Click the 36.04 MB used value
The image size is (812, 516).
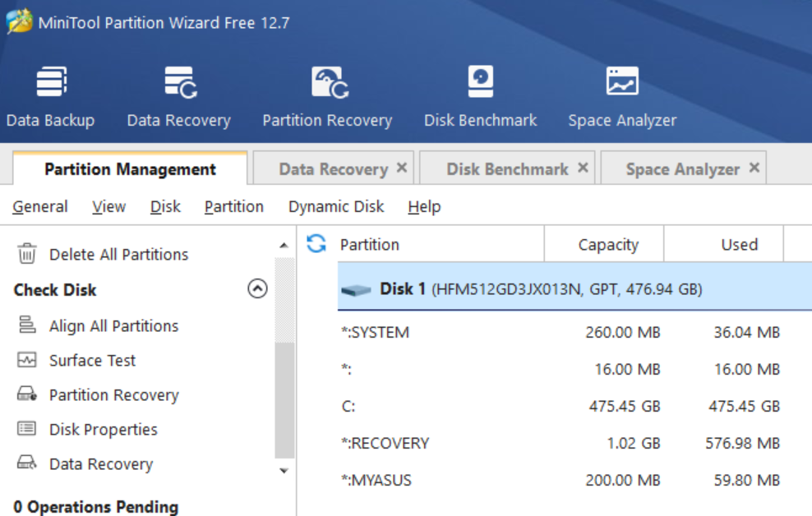[747, 332]
